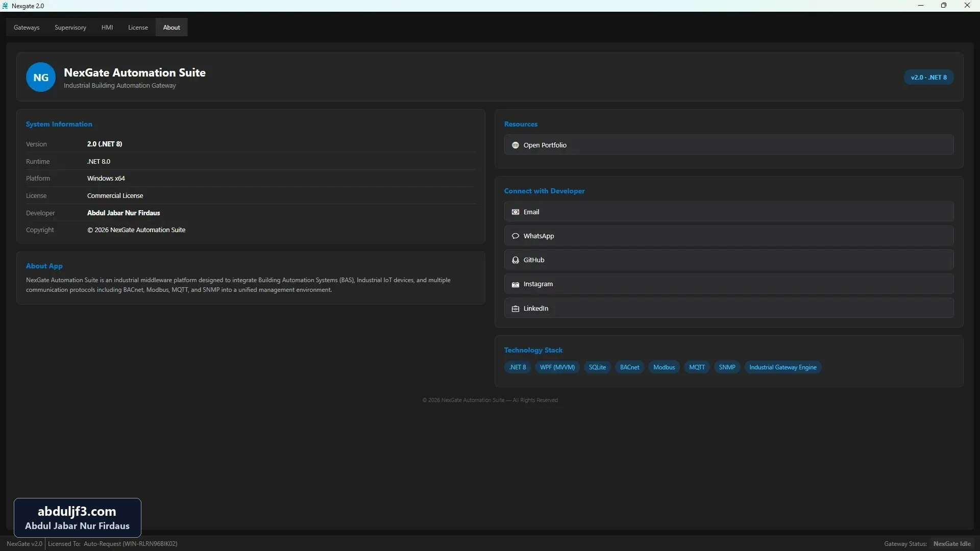Image resolution: width=980 pixels, height=551 pixels.
Task: Click the Industrial Gateway Engine tag
Action: 783,367
